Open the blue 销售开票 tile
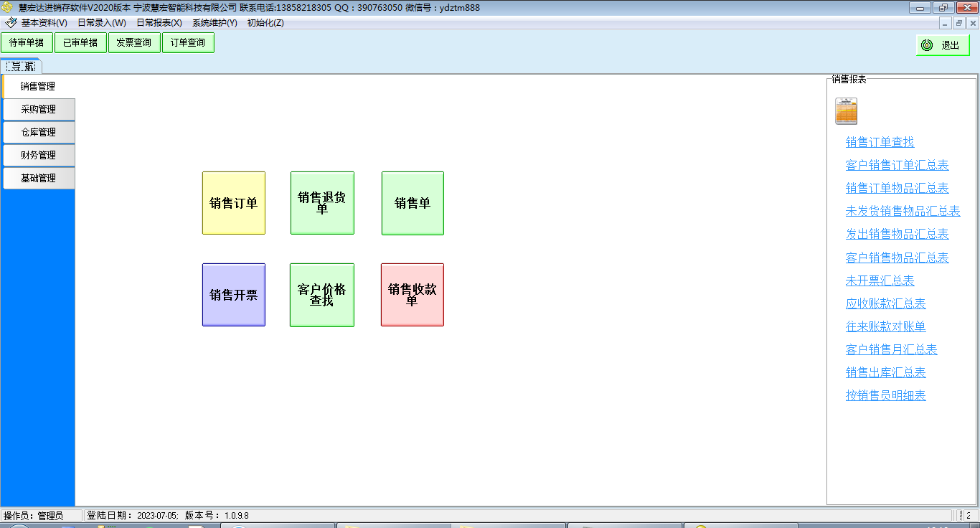 [234, 295]
